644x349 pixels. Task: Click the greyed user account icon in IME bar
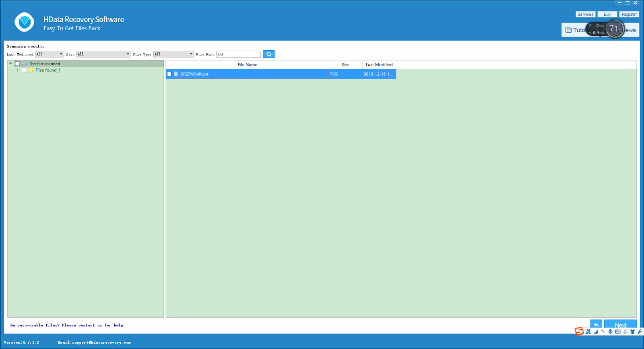(x=625, y=332)
